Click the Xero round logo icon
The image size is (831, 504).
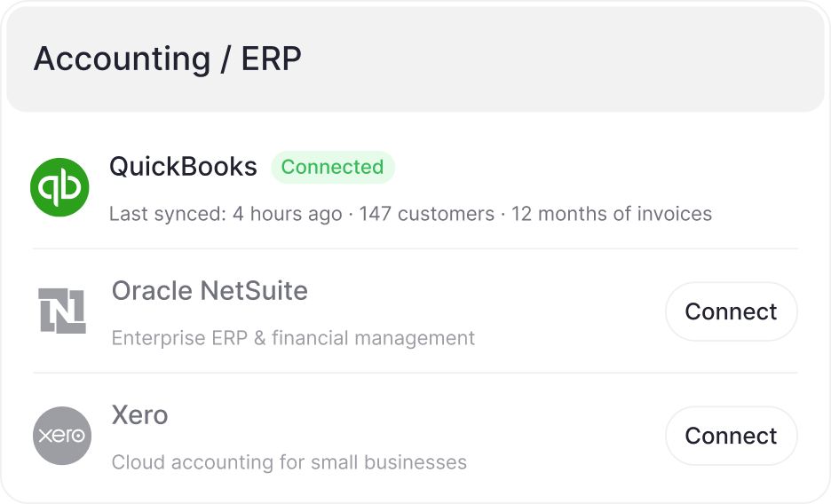pos(62,436)
